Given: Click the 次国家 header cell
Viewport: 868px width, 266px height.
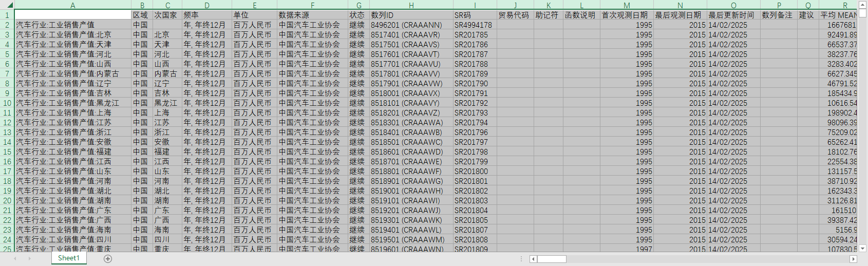Looking at the screenshot, I should point(167,15).
